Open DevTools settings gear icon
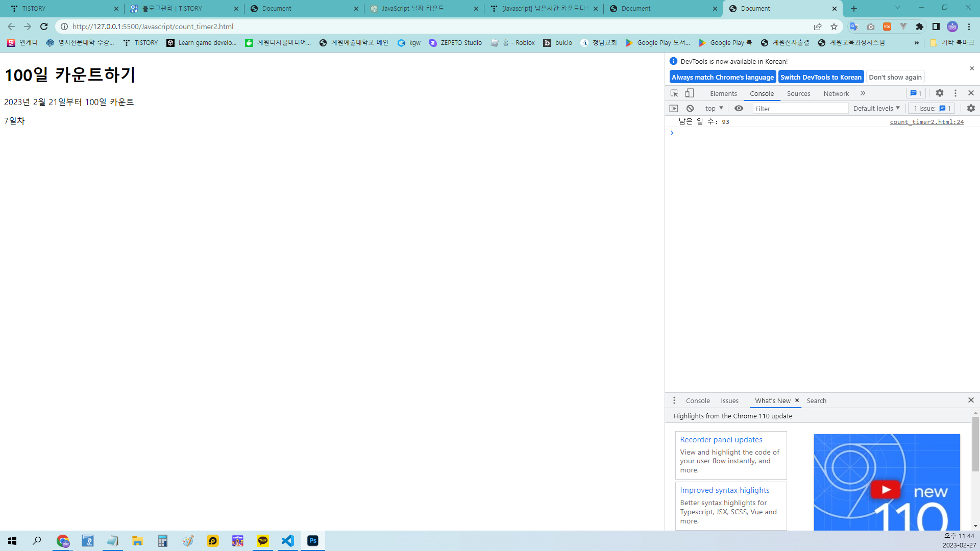 tap(940, 93)
